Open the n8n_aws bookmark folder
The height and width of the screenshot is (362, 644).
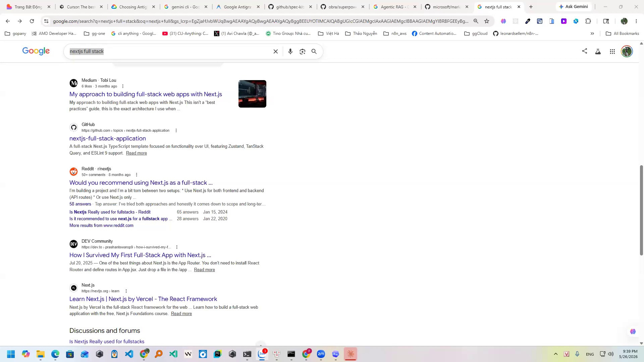point(395,34)
